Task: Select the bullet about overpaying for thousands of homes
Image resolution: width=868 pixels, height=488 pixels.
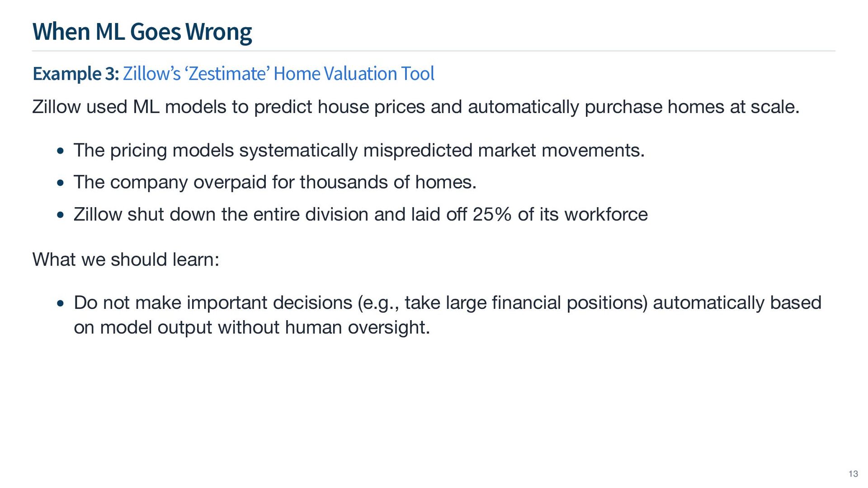Action: pos(275,182)
